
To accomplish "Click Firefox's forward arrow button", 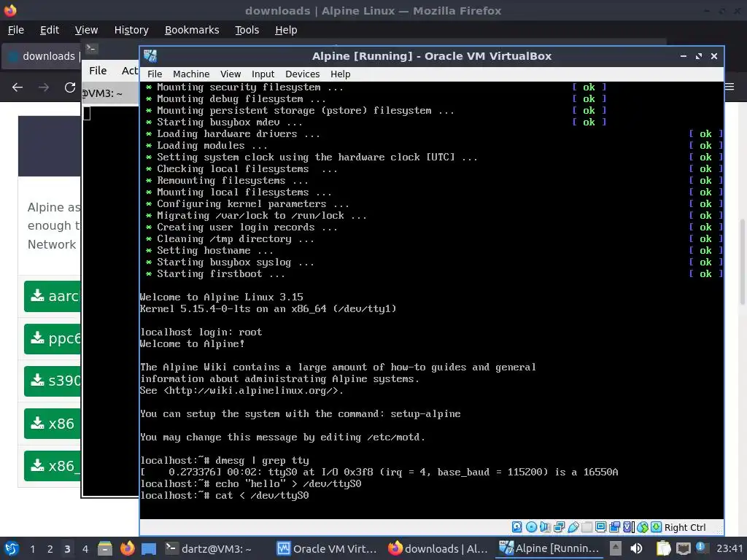I will click(x=44, y=87).
